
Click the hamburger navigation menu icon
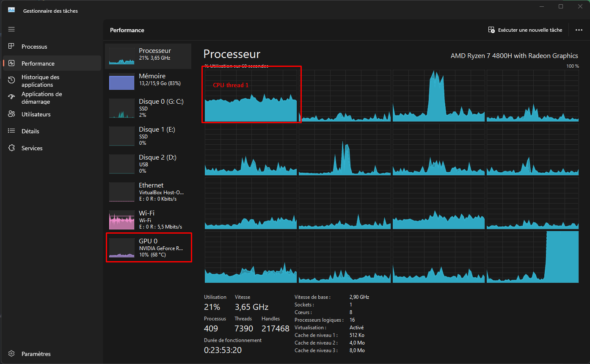(x=11, y=29)
